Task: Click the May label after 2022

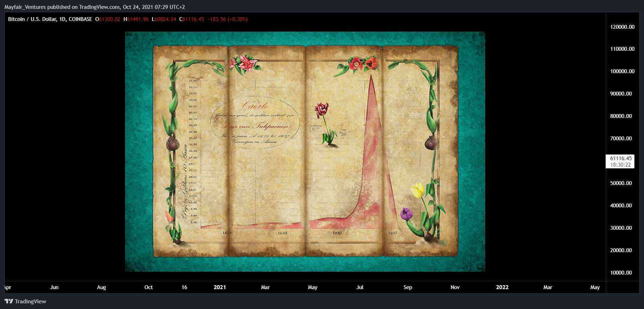Action: click(x=595, y=287)
